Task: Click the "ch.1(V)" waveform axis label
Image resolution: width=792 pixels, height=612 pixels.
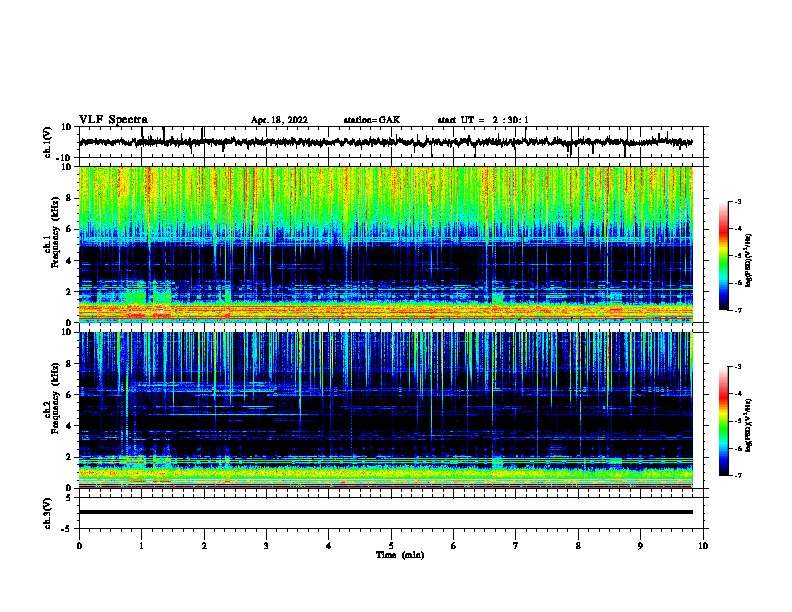Action: [x=48, y=142]
